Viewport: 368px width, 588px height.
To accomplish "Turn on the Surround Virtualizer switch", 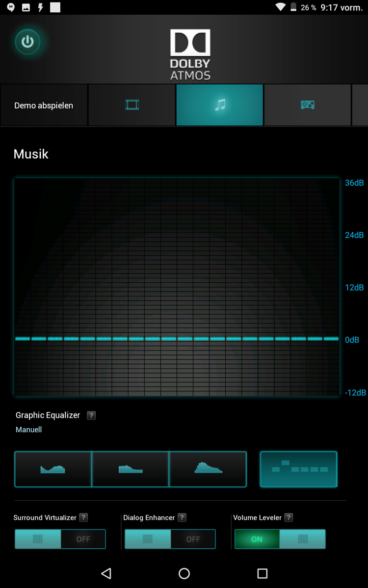I will (60, 539).
